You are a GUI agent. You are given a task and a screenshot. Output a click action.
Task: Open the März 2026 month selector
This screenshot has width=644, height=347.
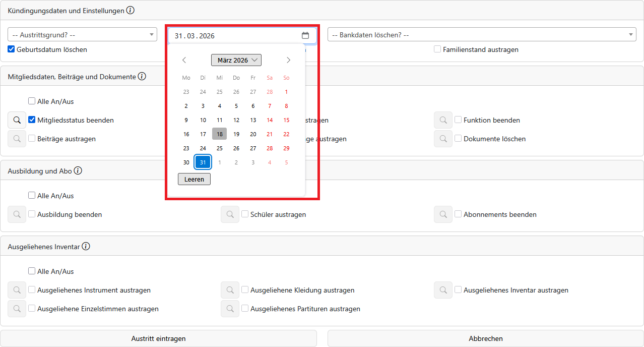click(236, 60)
